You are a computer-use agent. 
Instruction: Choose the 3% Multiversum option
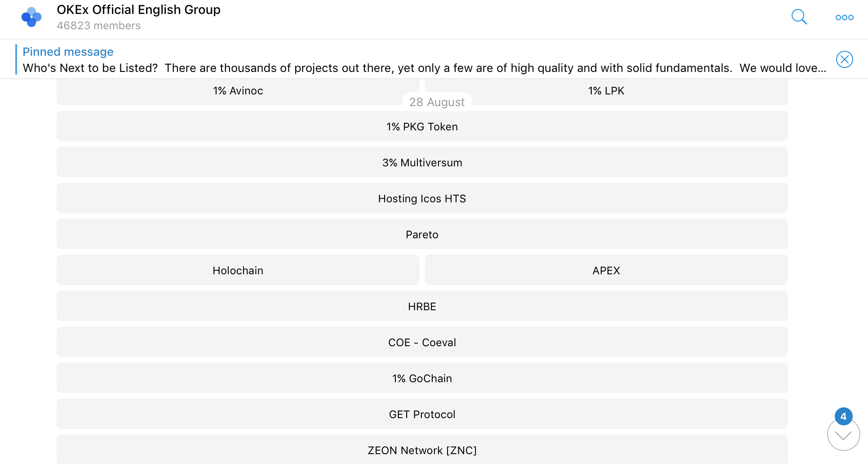coord(422,162)
